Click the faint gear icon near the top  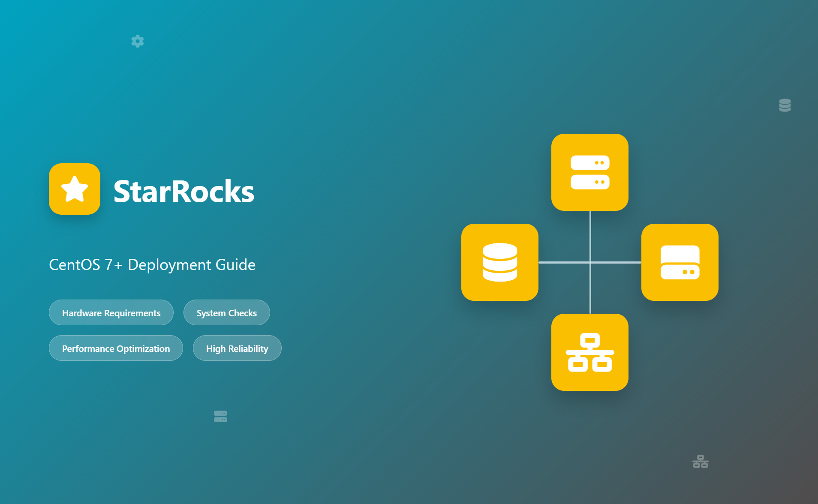[x=138, y=41]
